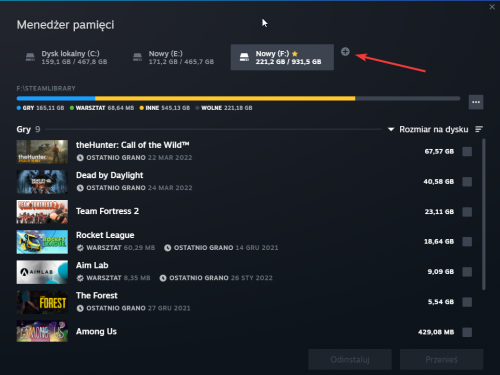The height and width of the screenshot is (375, 500).
Task: Select theHunter: Call of the Wild checkbox
Action: click(x=467, y=152)
